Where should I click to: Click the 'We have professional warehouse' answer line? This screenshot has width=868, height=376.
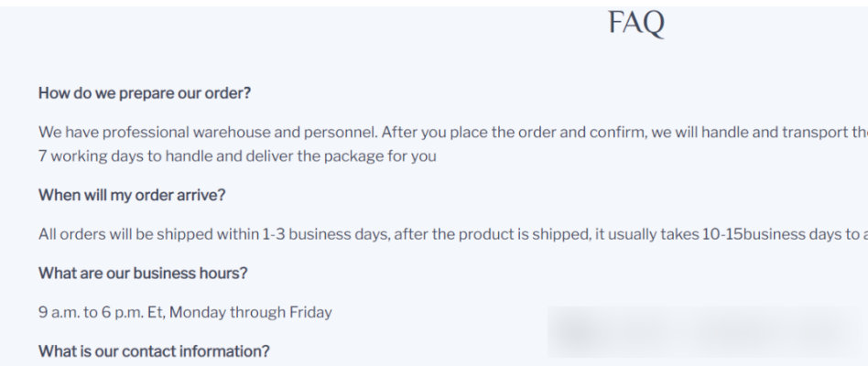[x=453, y=132]
